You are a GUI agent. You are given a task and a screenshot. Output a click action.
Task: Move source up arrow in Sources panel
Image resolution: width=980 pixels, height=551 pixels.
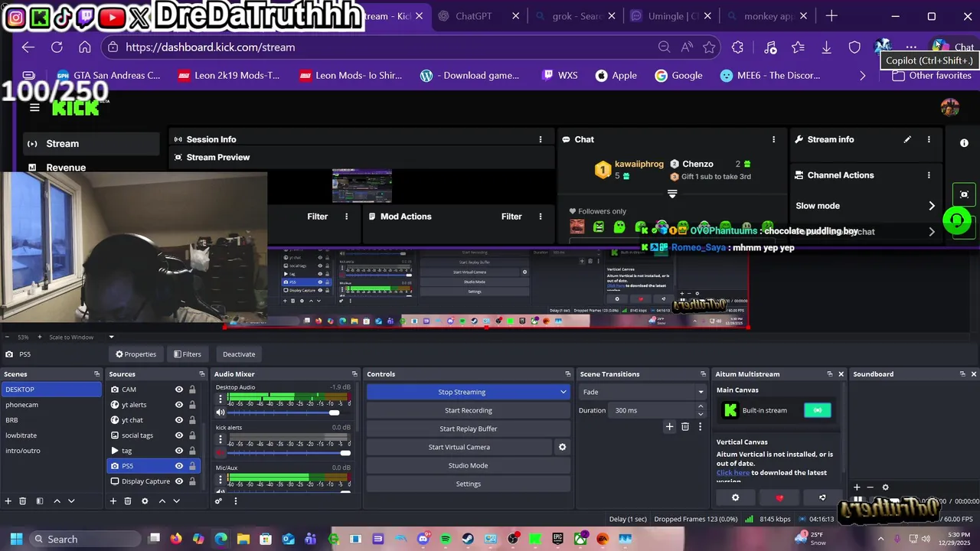[x=162, y=501]
